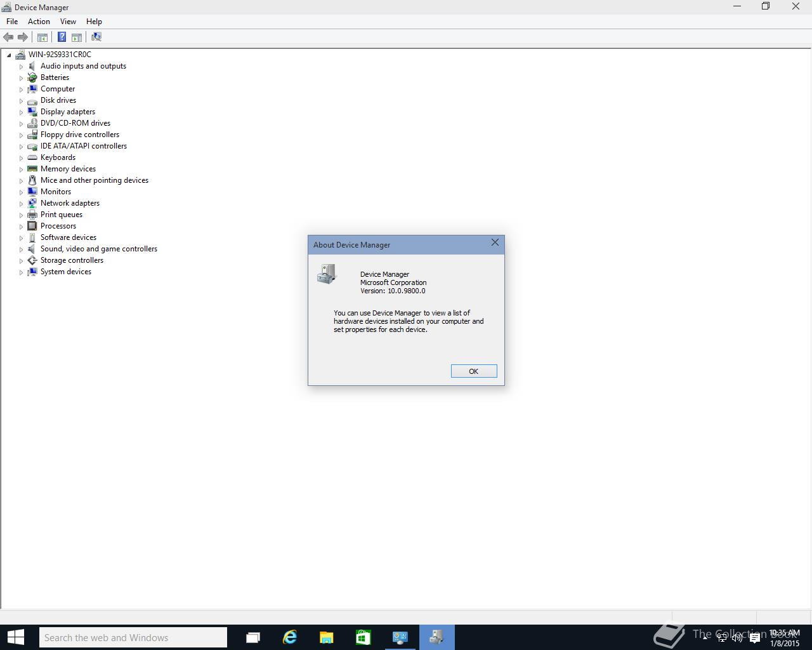Open the Help menu
The width and height of the screenshot is (812, 650).
point(94,21)
